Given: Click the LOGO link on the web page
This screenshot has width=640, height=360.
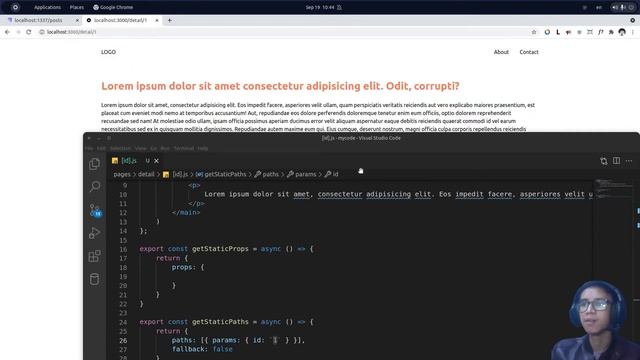Looking at the screenshot, I should (109, 52).
